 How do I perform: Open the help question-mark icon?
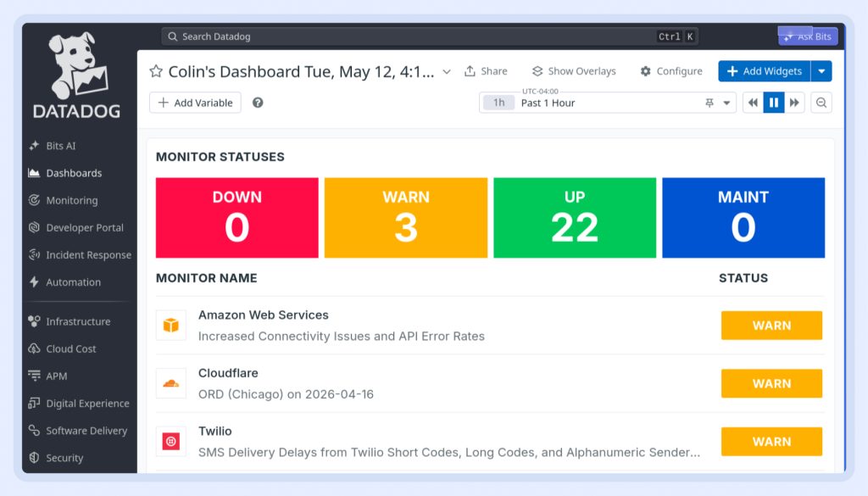pyautogui.click(x=258, y=103)
